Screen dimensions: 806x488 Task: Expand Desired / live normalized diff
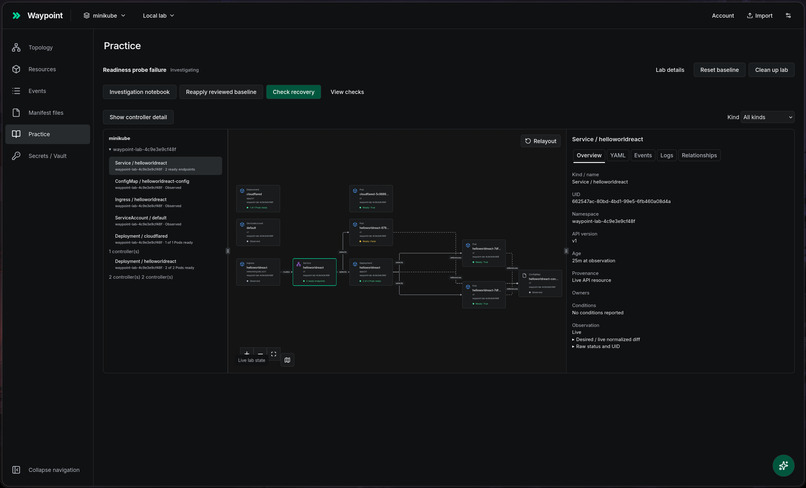point(606,339)
